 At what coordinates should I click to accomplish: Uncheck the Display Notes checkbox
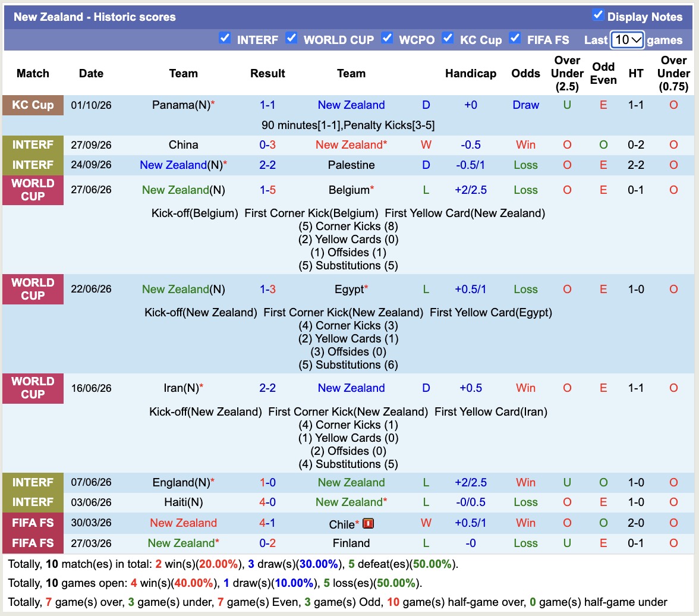click(x=598, y=15)
